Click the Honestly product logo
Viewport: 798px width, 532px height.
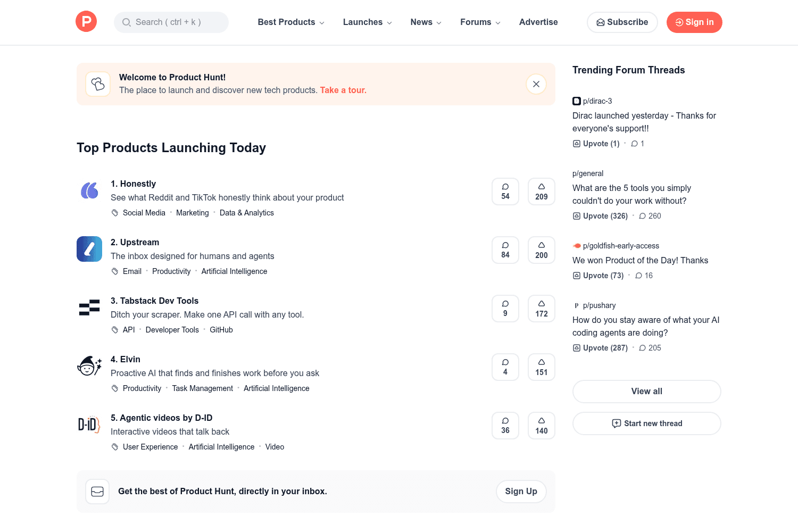point(89,190)
